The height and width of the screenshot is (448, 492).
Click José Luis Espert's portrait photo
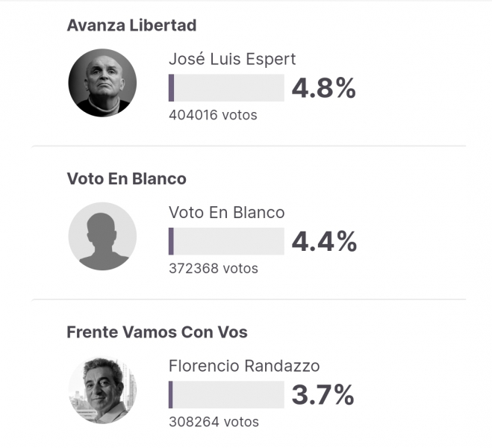click(102, 83)
